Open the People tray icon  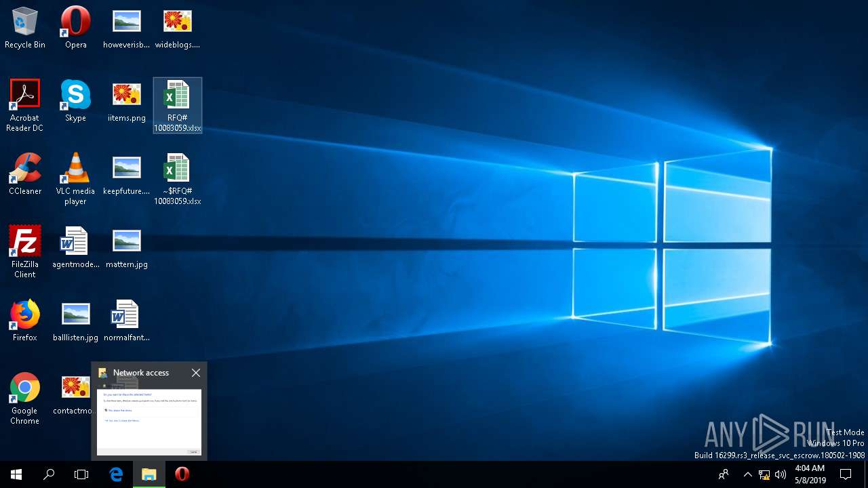pyautogui.click(x=724, y=474)
